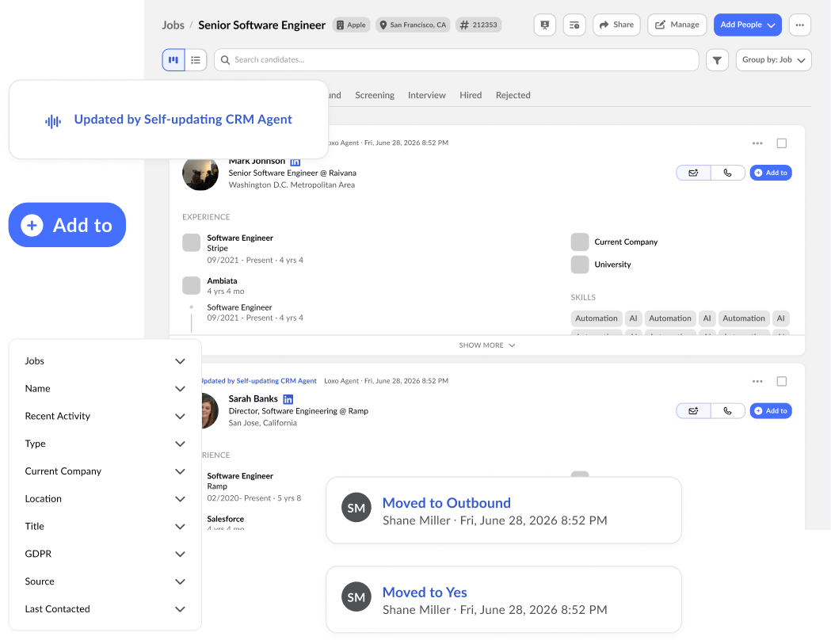Call Mark Johnson via phone icon
Screen dimensions: 831x644
728,173
